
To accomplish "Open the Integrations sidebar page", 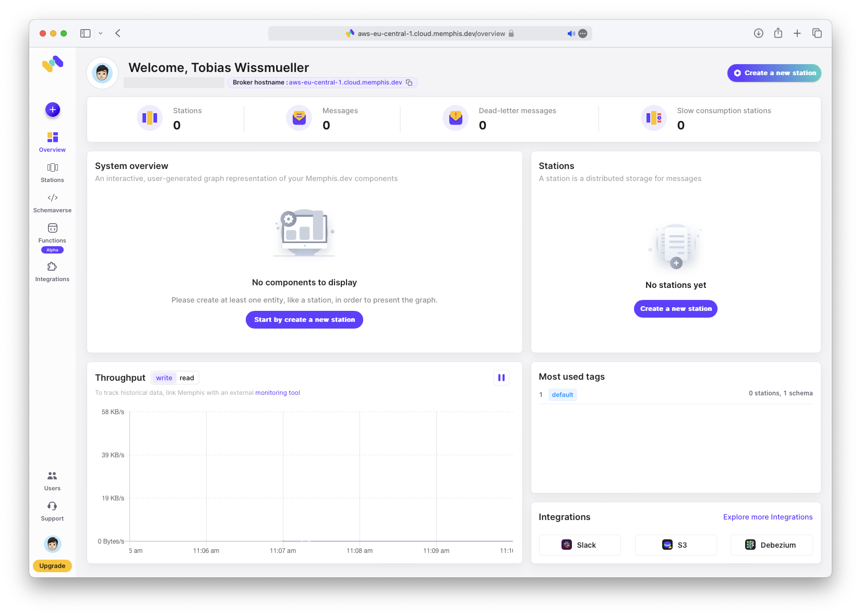I will tap(52, 272).
